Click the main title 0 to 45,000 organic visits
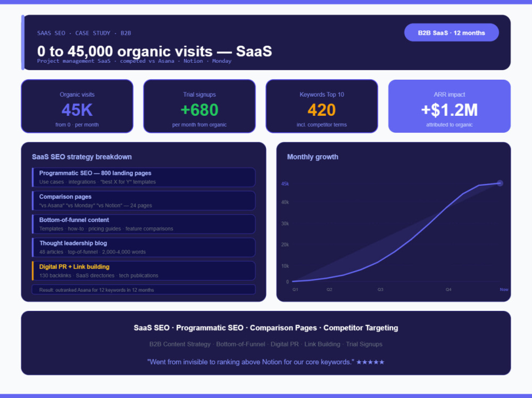This screenshot has width=532, height=398. (x=154, y=51)
